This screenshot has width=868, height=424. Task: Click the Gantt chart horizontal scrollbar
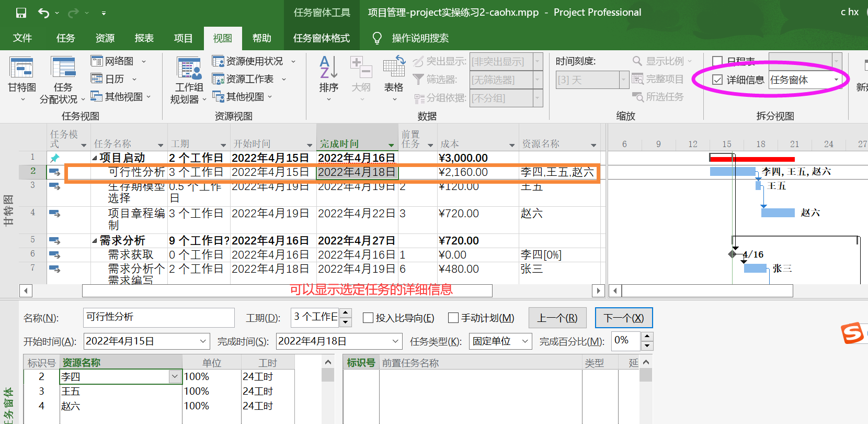pos(707,291)
